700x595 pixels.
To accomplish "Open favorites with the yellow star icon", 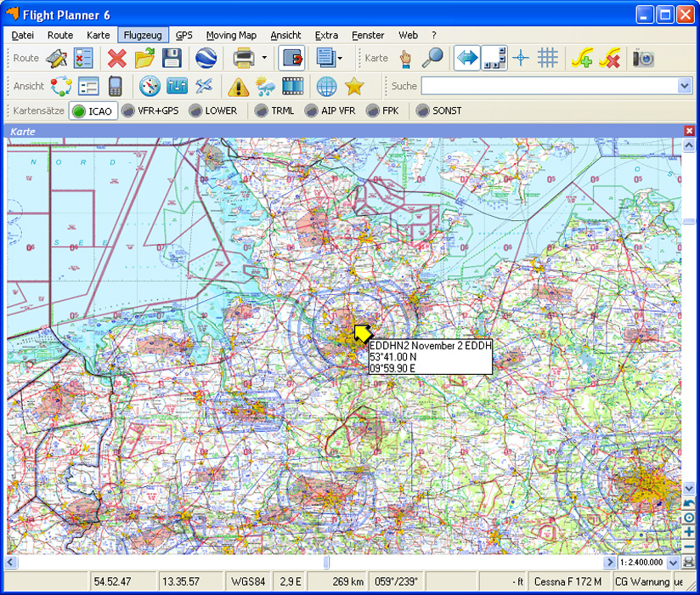I will 354,86.
